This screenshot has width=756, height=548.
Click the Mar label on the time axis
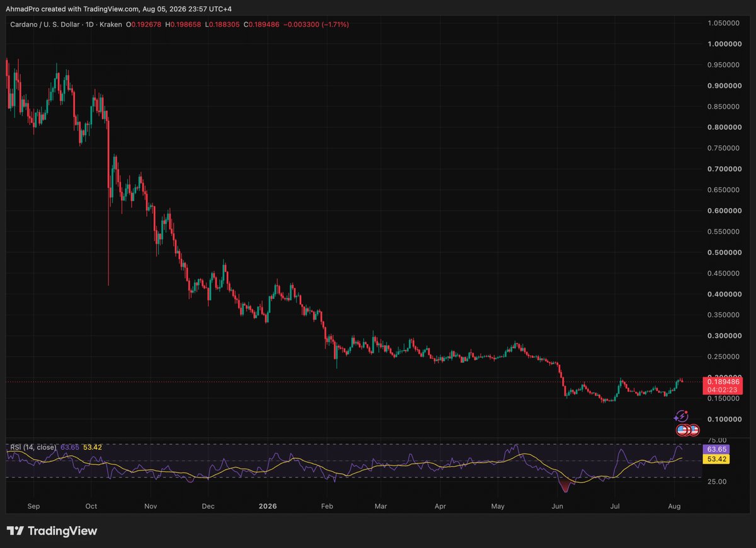(381, 506)
